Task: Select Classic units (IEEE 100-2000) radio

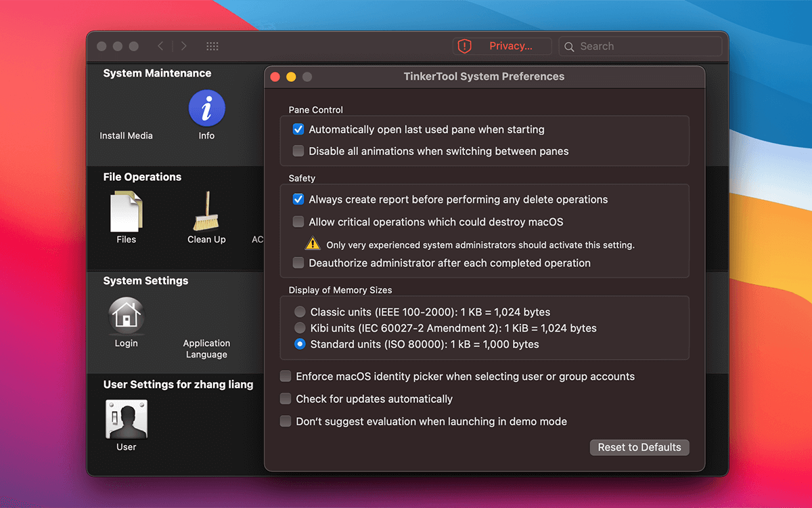Action: pyautogui.click(x=300, y=312)
